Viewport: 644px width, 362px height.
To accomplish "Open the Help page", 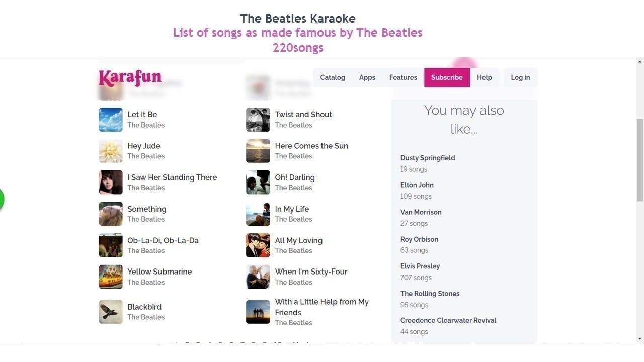I will pyautogui.click(x=485, y=77).
